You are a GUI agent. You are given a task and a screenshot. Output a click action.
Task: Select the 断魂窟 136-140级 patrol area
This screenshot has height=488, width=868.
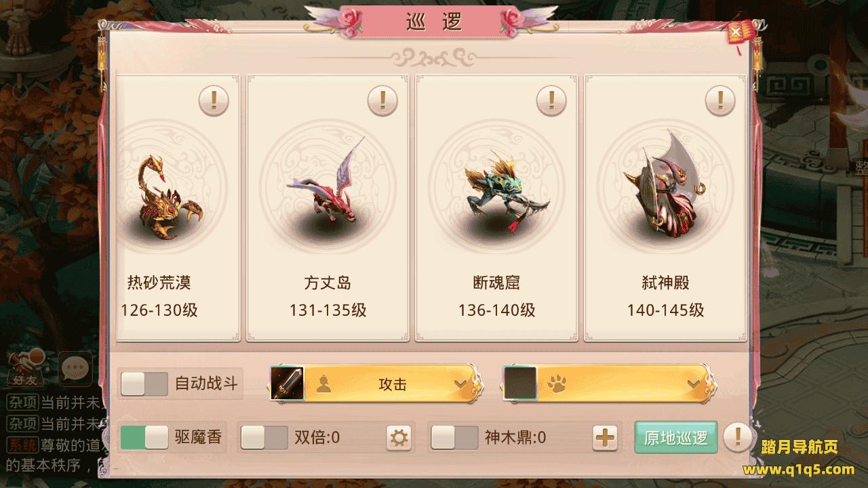click(496, 208)
